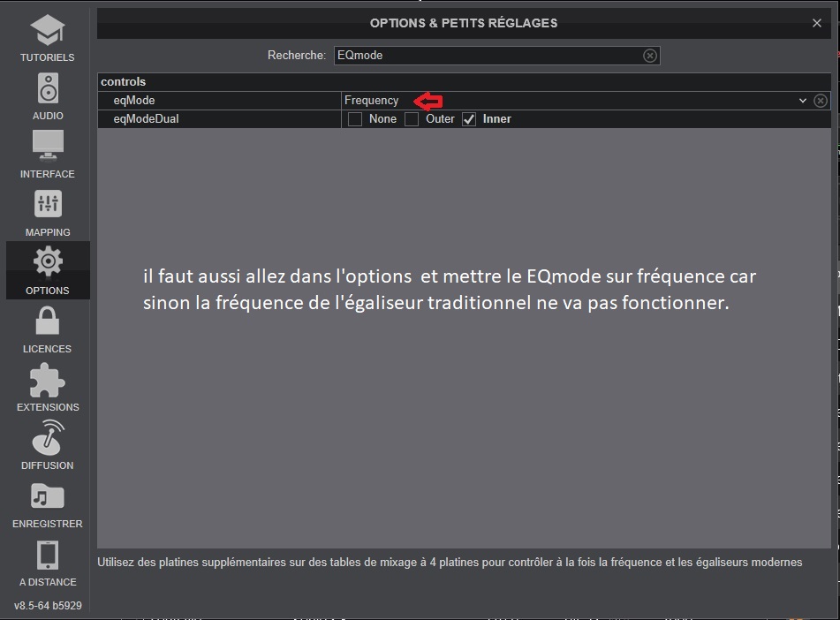Open the Diffusion broadcast dish icon
This screenshot has width=840, height=620.
(x=48, y=437)
